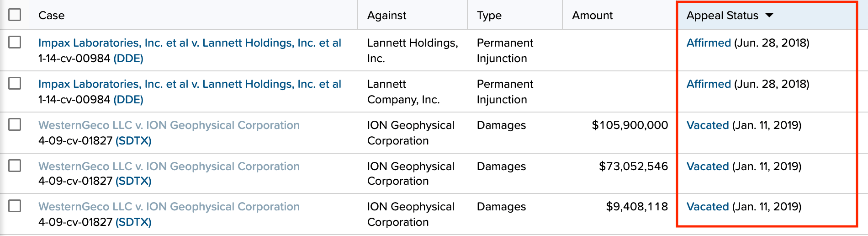Screen dimensions: 868x236
Task: Open WesternGeco case link for $105,900,000 row
Action: click(169, 125)
